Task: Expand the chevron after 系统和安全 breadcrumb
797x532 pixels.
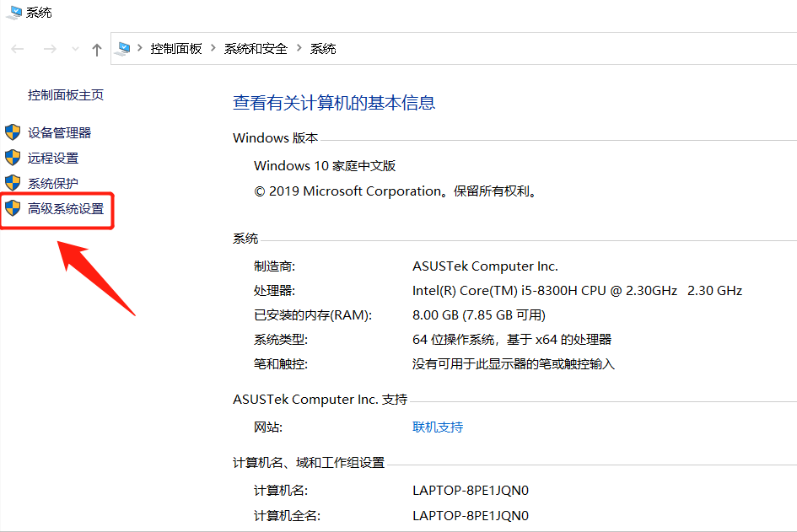Action: click(x=299, y=49)
